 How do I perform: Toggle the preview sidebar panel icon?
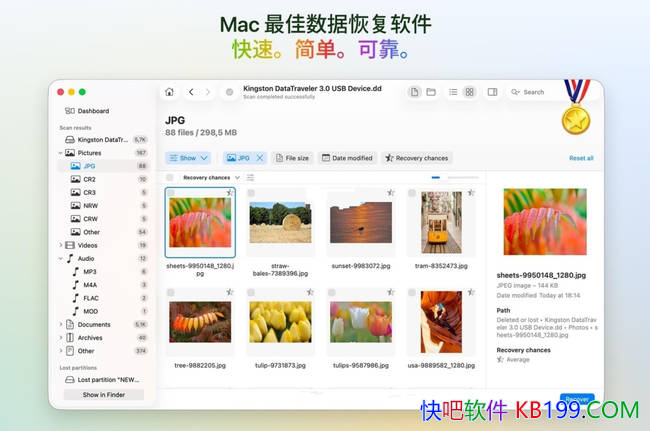pyautogui.click(x=492, y=92)
